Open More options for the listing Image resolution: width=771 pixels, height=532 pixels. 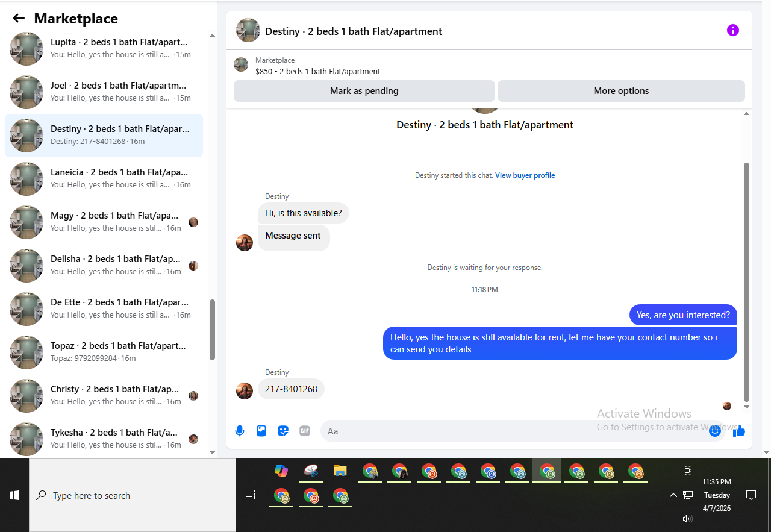coord(621,91)
